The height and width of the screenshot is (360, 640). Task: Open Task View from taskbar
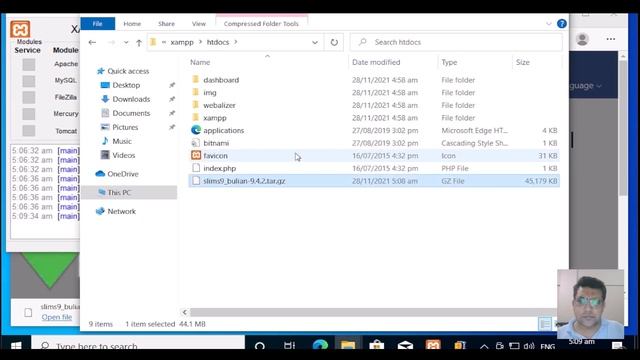pyautogui.click(x=289, y=345)
